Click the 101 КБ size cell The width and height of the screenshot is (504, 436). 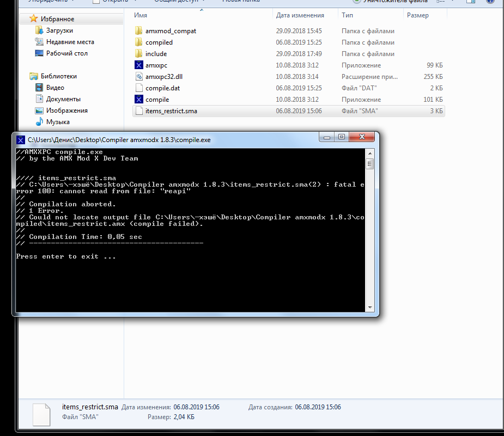(433, 100)
